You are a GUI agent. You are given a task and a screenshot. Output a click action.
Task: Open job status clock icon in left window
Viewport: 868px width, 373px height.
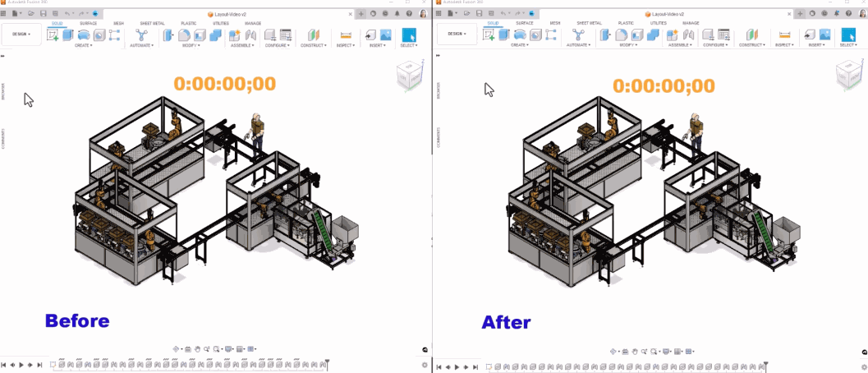coord(385,13)
